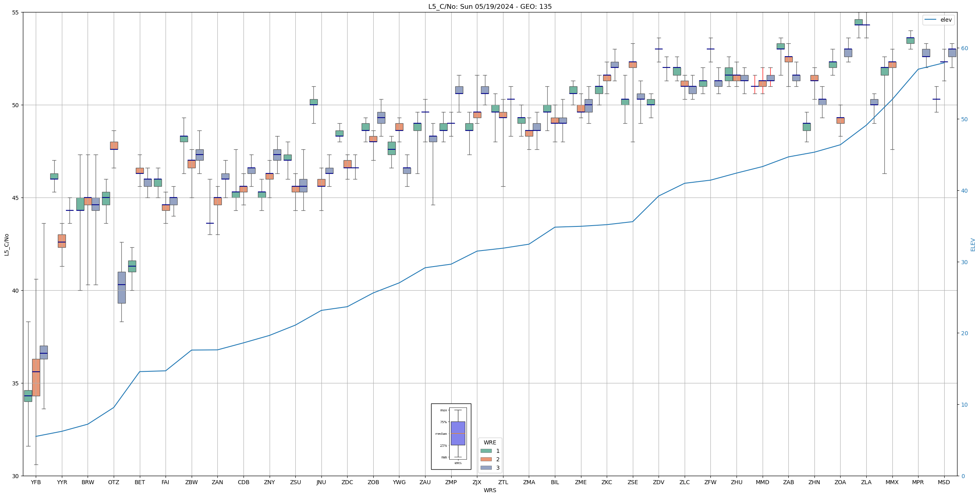Click the x-axis label 'ZTL'
The height and width of the screenshot is (497, 980).
click(503, 482)
